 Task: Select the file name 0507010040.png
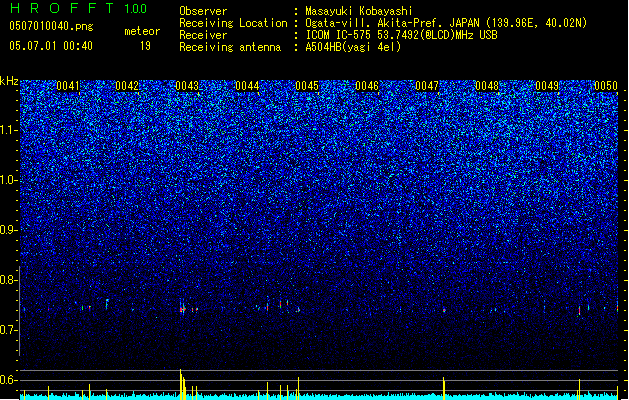pos(51,26)
